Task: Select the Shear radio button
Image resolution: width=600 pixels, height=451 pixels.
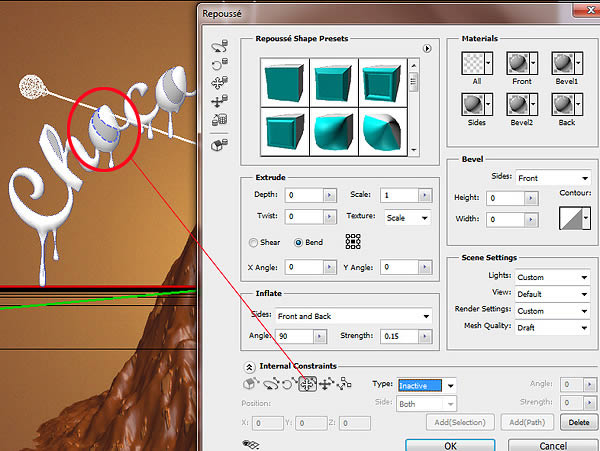Action: click(253, 243)
